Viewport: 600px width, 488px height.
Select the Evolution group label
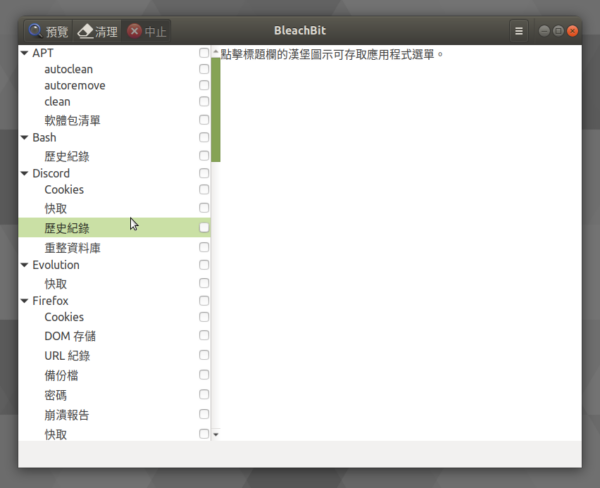tap(56, 265)
